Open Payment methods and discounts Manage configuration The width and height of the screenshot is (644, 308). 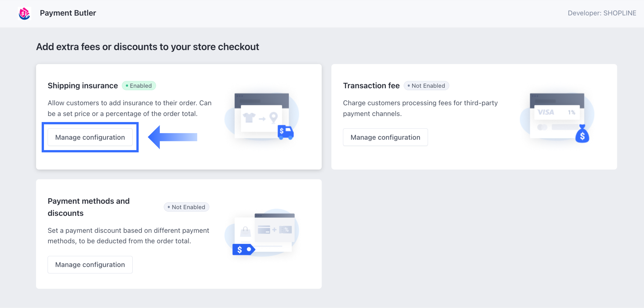90,265
